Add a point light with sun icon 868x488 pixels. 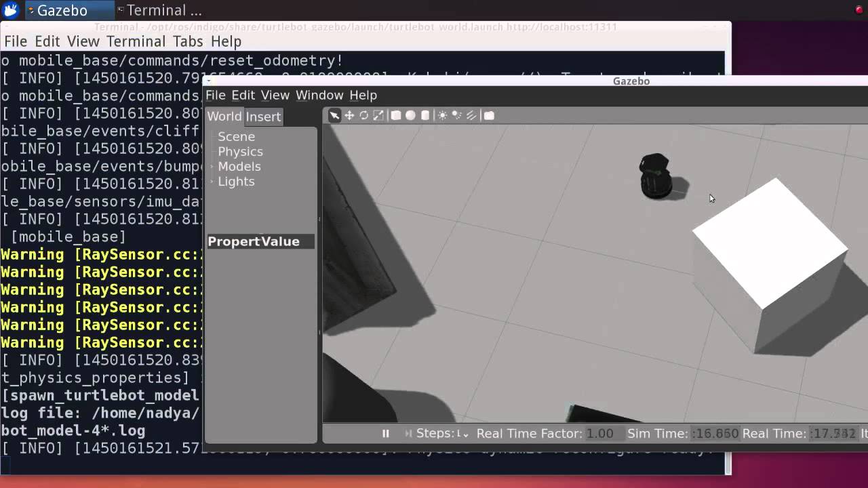442,115
